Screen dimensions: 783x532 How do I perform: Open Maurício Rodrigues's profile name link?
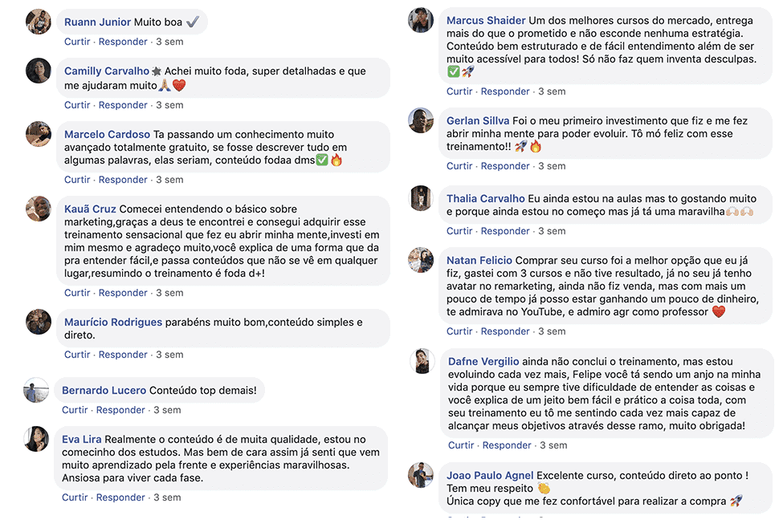pos(113,323)
